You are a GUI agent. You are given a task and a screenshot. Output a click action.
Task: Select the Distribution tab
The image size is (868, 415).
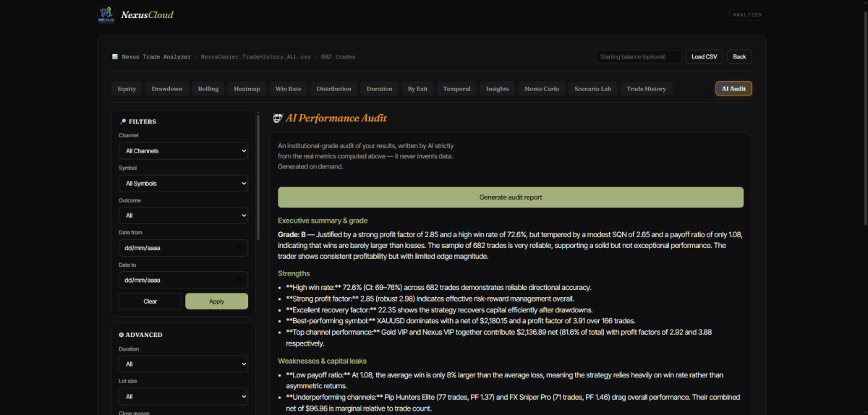[x=333, y=89]
